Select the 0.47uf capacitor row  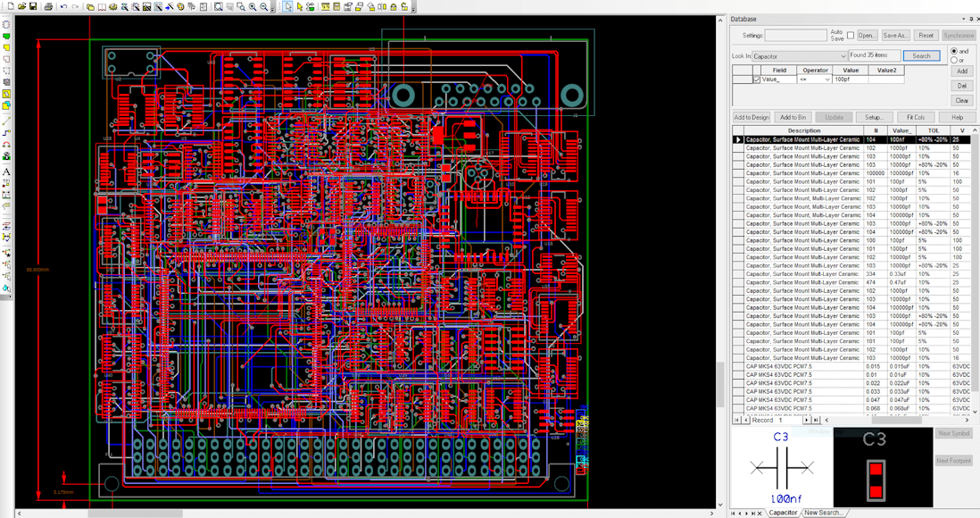click(x=851, y=282)
